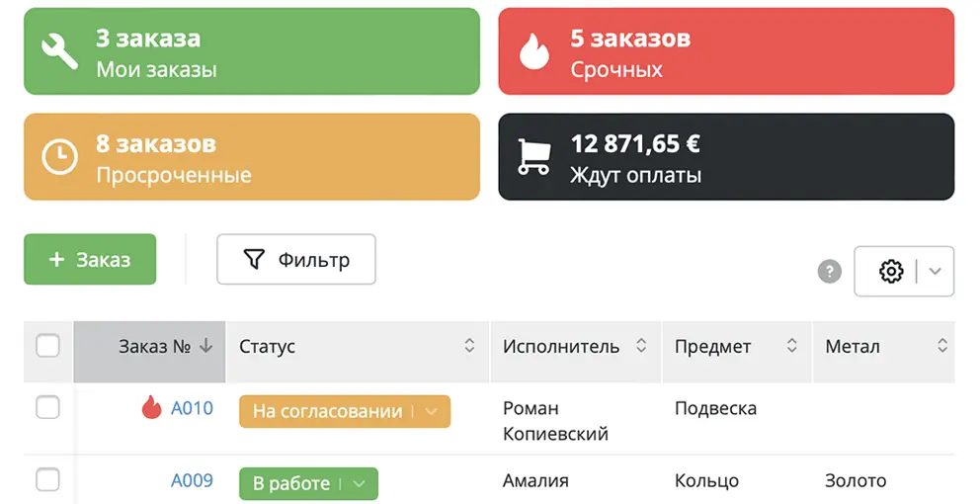
Task: Click the shopping cart icon on Ждут оплаты
Action: click(x=534, y=156)
